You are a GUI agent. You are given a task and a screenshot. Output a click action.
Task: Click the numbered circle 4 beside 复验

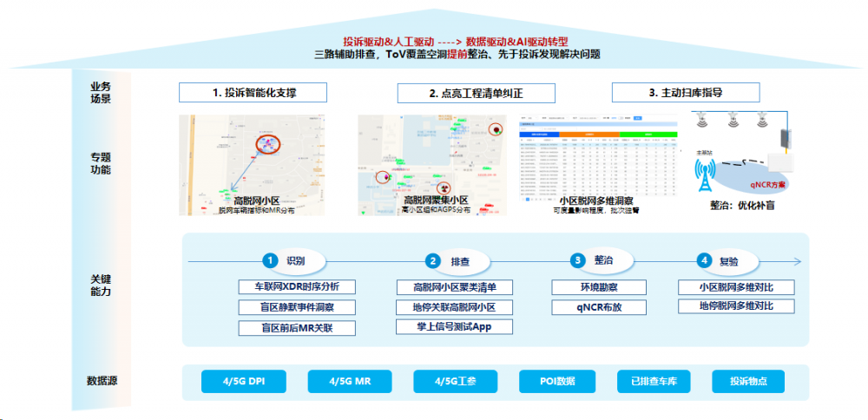pyautogui.click(x=706, y=260)
